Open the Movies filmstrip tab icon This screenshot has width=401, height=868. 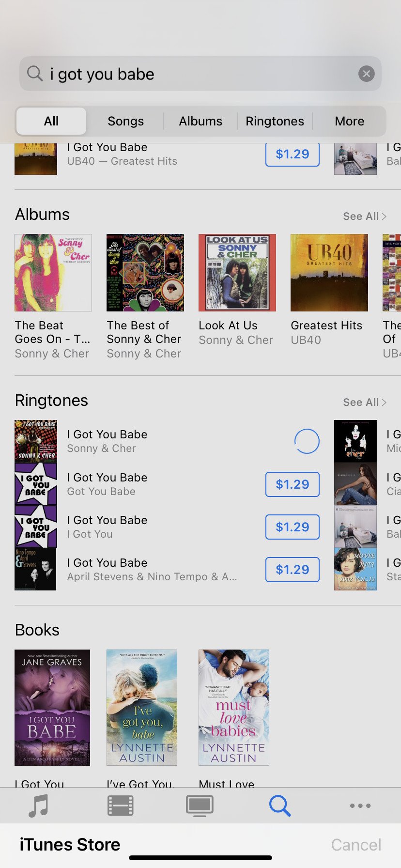[120, 806]
